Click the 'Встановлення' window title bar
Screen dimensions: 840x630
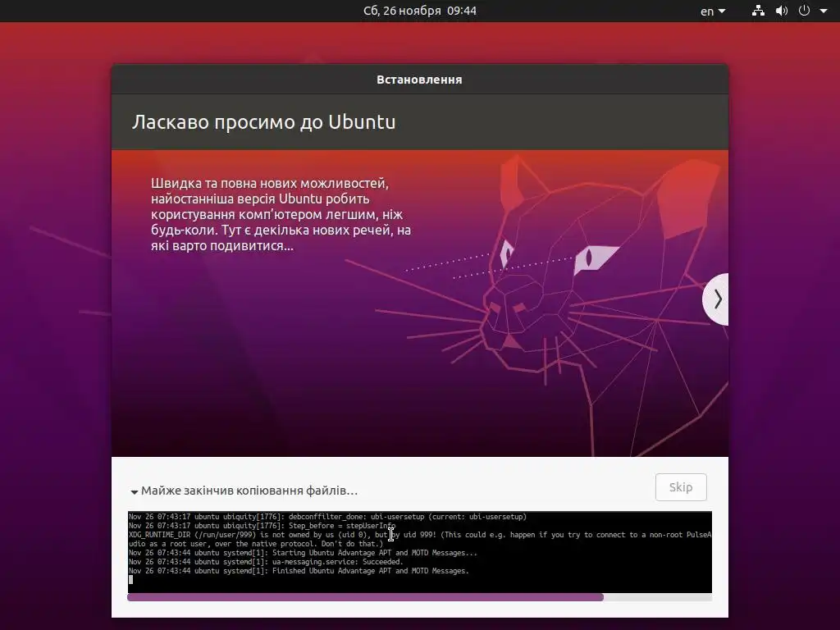[419, 80]
